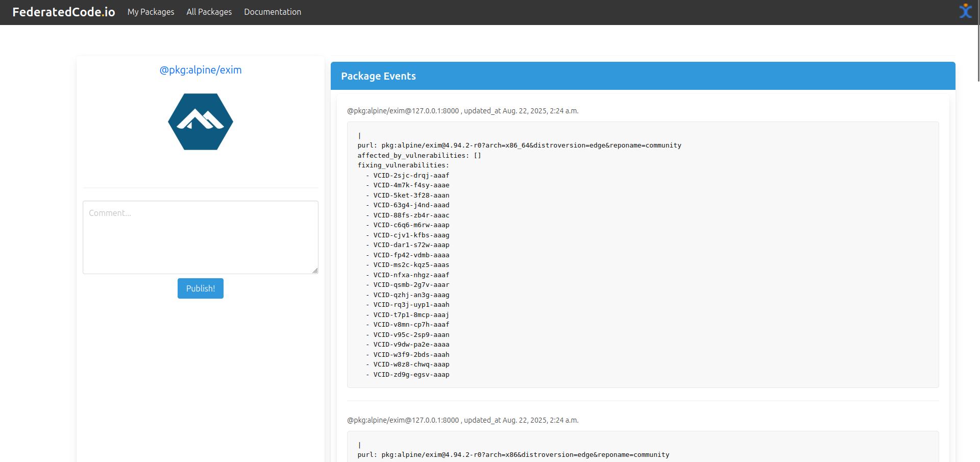Click VCID-t7p1-8mcp-aaaj entry

(411, 315)
